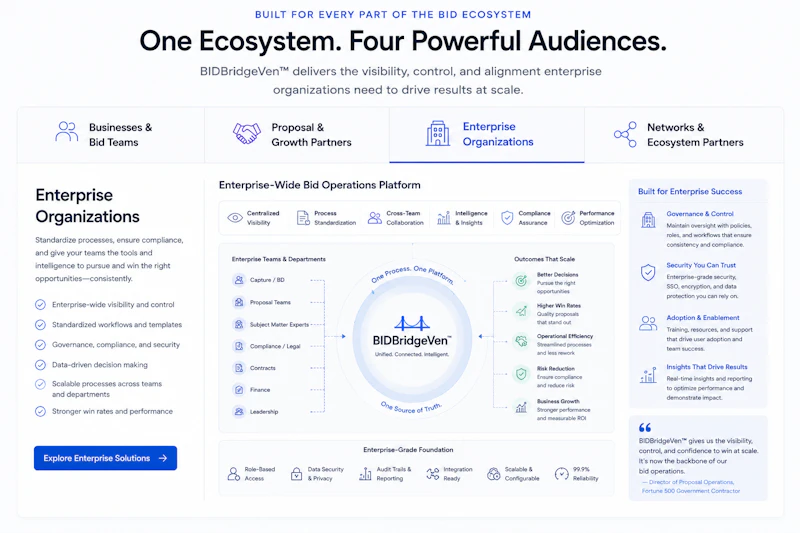This screenshot has height=533, width=800.
Task: Click the 99.9% Reliability gauge icon
Action: point(562,474)
